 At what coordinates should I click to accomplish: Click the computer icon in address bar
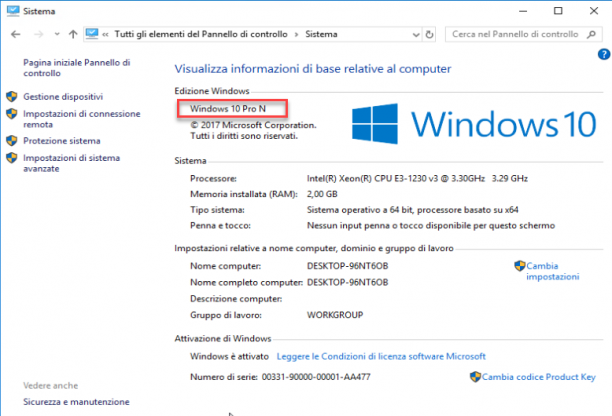92,34
